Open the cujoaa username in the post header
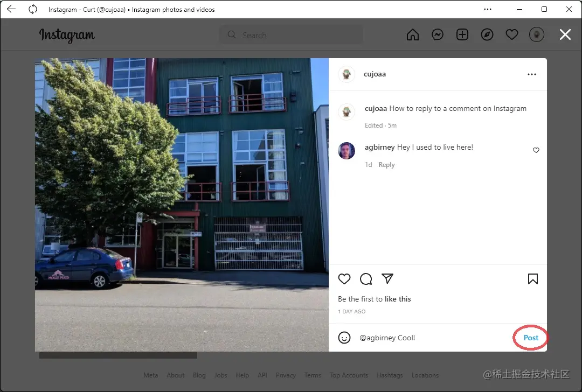The height and width of the screenshot is (392, 582). click(x=375, y=74)
